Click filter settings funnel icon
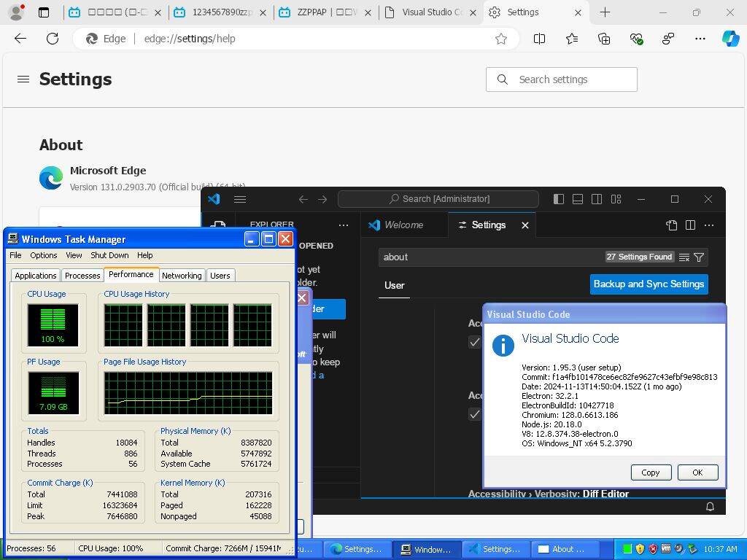Image resolution: width=747 pixels, height=560 pixels. [x=699, y=257]
